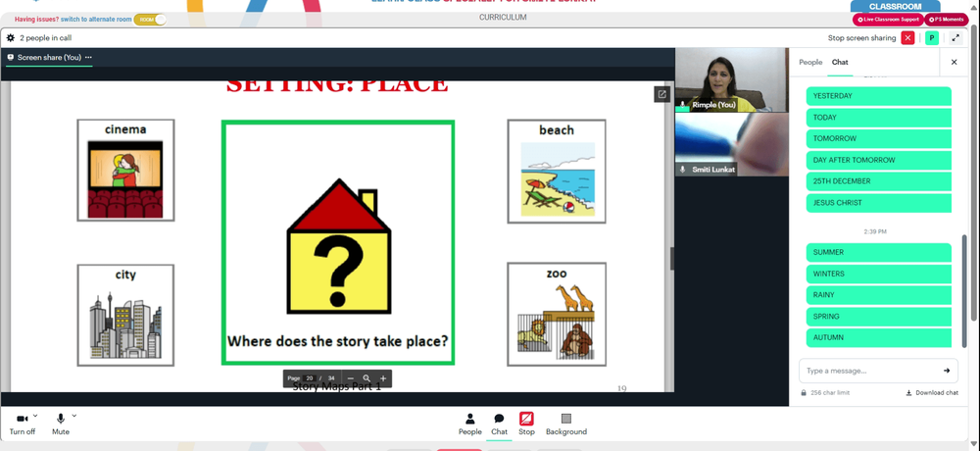Select the Screen share (You) tab
This screenshot has width=980, height=451.
(x=49, y=57)
